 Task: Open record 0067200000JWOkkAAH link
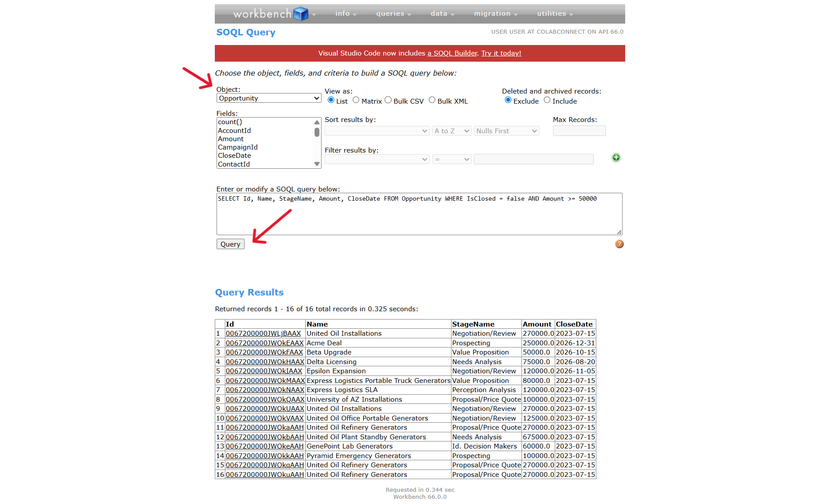pos(265,456)
